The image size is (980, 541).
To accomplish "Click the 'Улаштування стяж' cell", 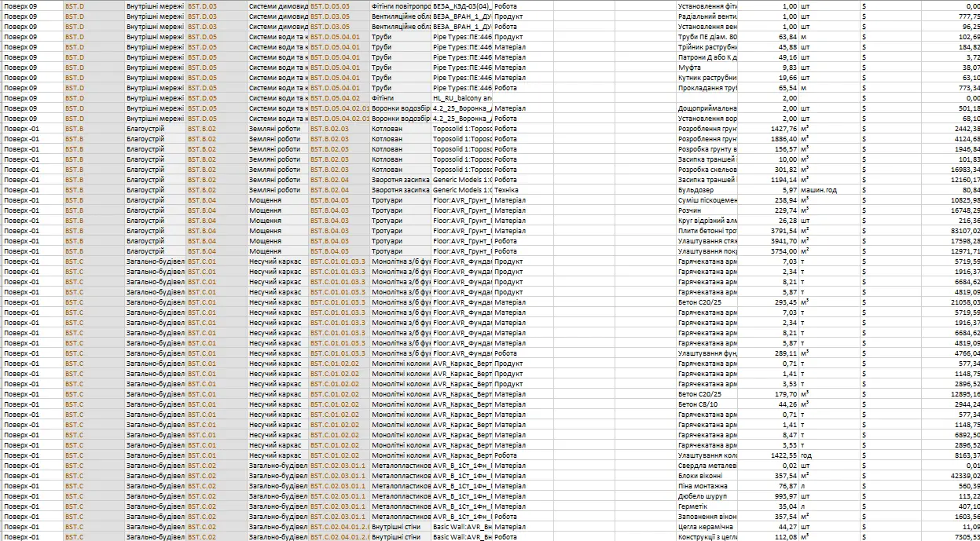I will click(x=707, y=240).
